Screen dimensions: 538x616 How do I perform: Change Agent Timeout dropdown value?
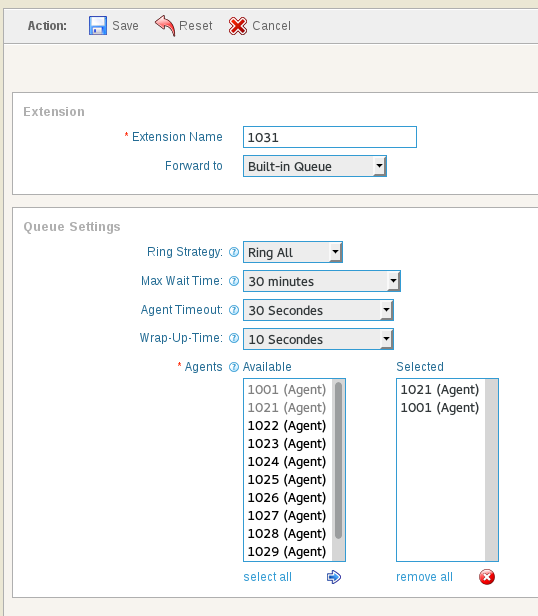point(318,310)
